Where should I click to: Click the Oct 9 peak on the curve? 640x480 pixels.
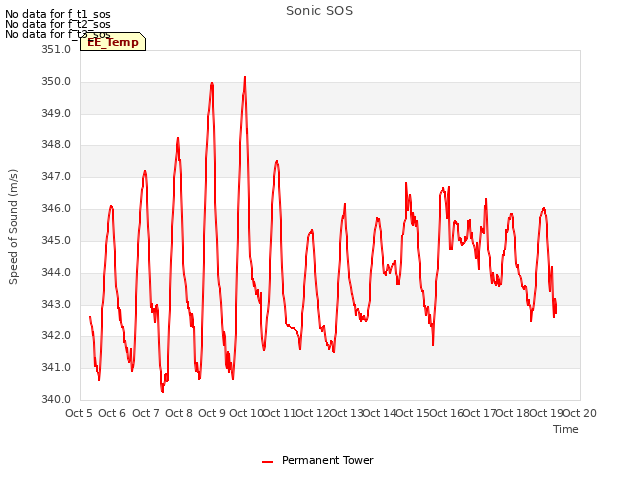click(x=212, y=83)
